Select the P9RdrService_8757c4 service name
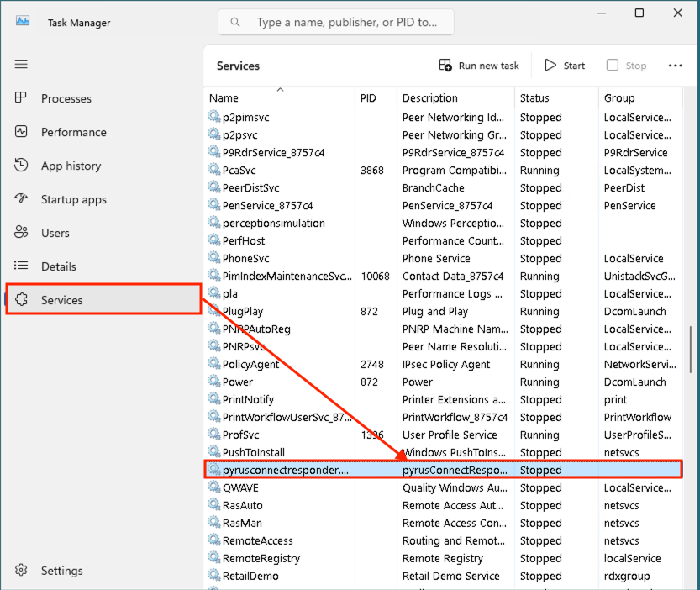 coord(273,153)
